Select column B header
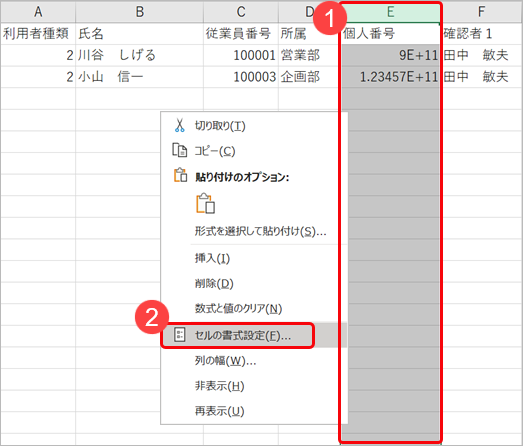This screenshot has height=446, width=523. pyautogui.click(x=139, y=12)
